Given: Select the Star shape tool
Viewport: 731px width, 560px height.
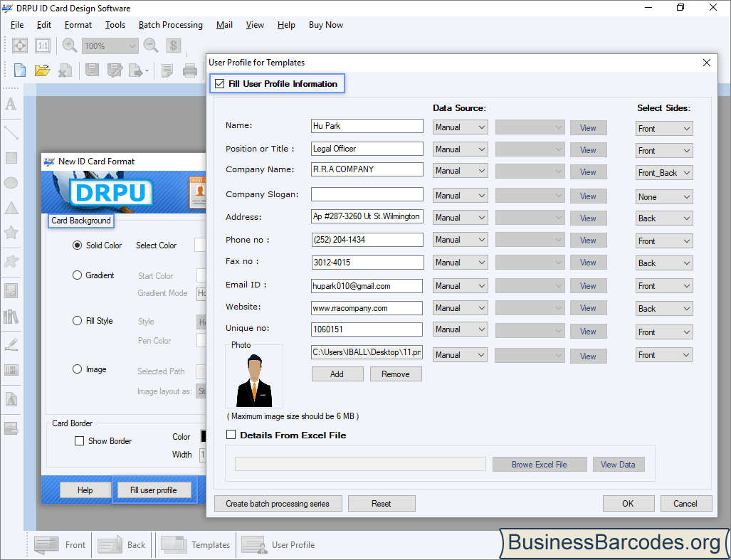Looking at the screenshot, I should click(x=11, y=232).
